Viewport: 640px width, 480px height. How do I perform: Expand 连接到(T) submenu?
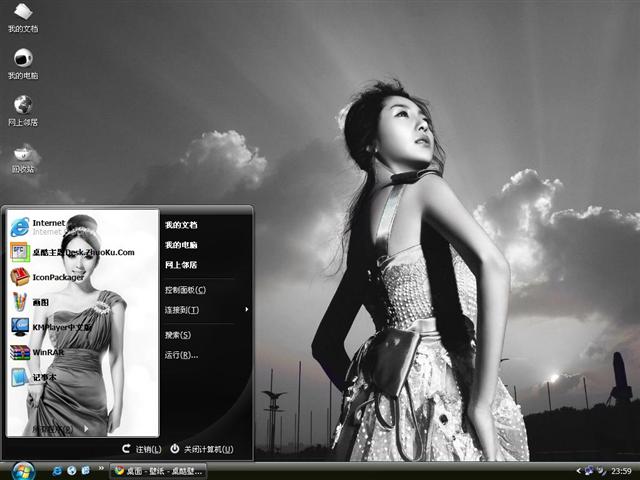tap(206, 310)
